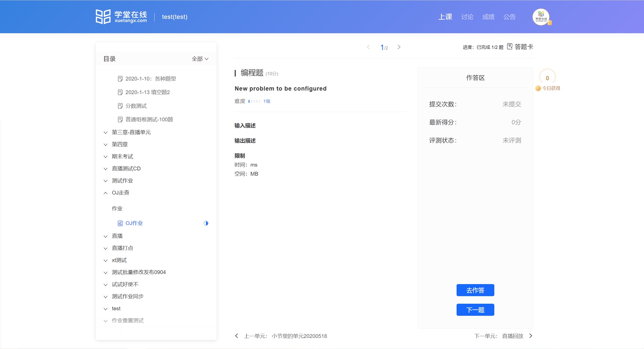Click the document icon beside 分数测试
This screenshot has width=644, height=349.
[120, 106]
